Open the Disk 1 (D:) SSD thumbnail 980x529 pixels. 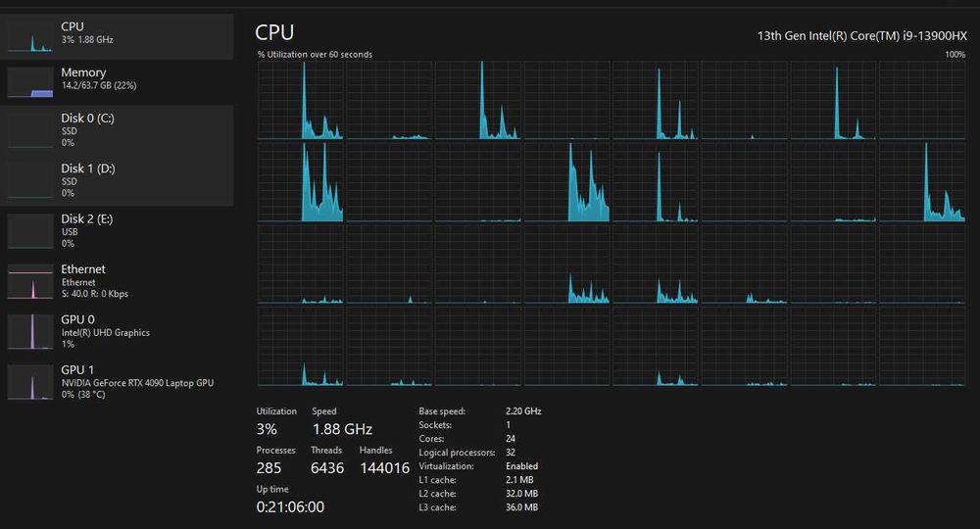30,180
